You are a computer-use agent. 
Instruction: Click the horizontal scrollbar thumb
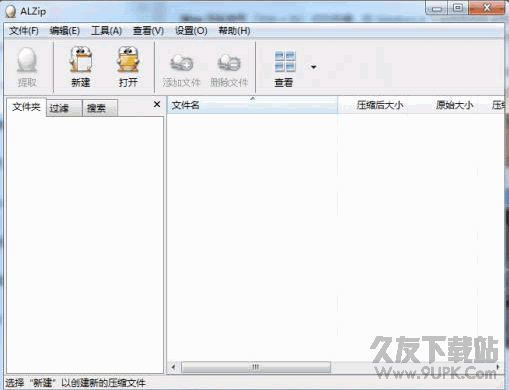(x=256, y=367)
